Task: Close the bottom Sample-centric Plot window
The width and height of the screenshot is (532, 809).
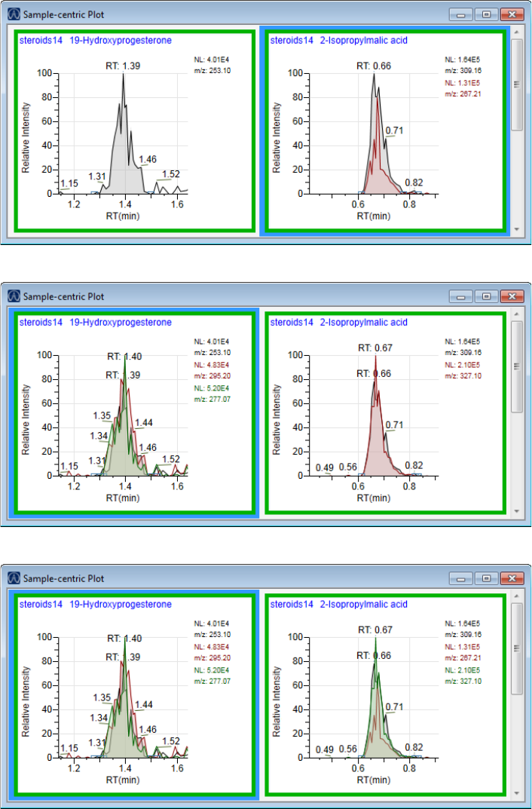Action: [x=512, y=578]
